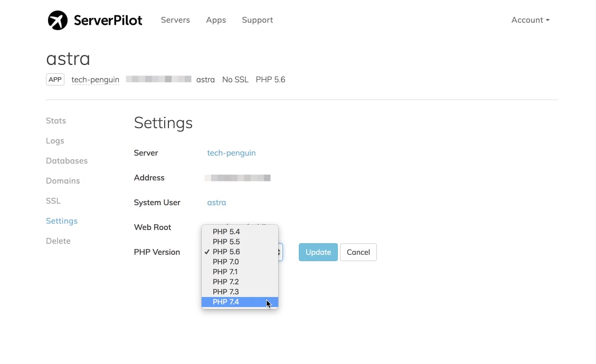Click the 'PHP Version' label
596x364 pixels.
pyautogui.click(x=157, y=252)
